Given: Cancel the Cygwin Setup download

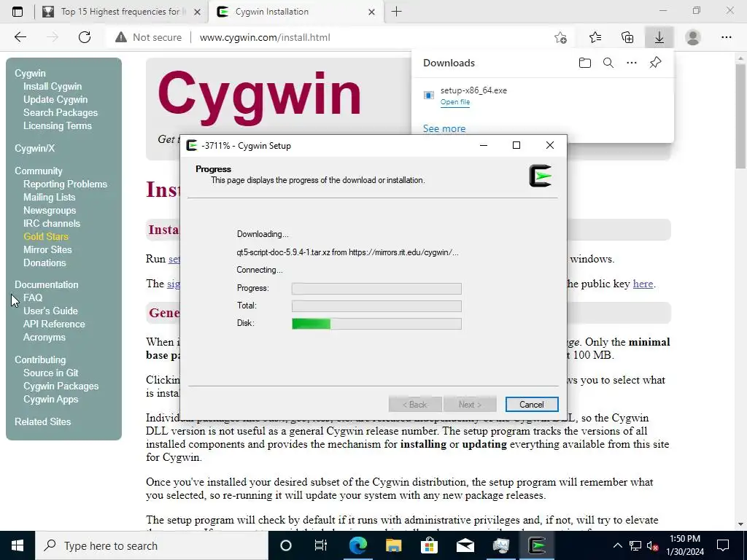Looking at the screenshot, I should tap(532, 404).
